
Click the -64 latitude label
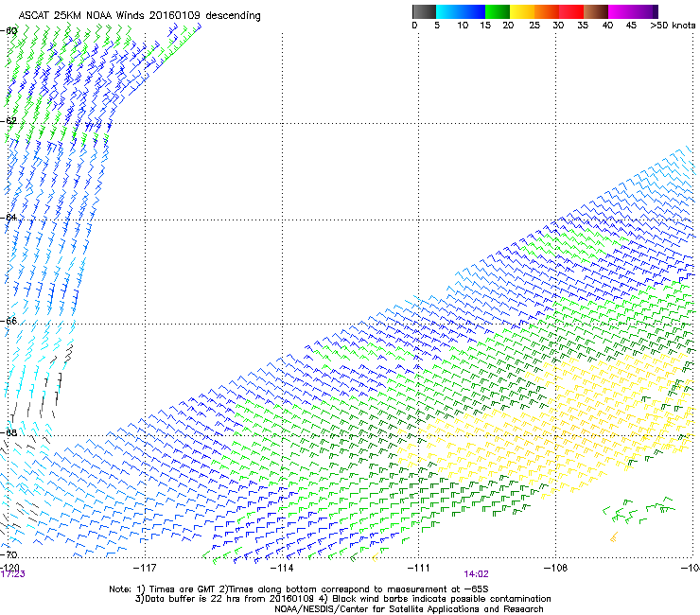pos(9,218)
